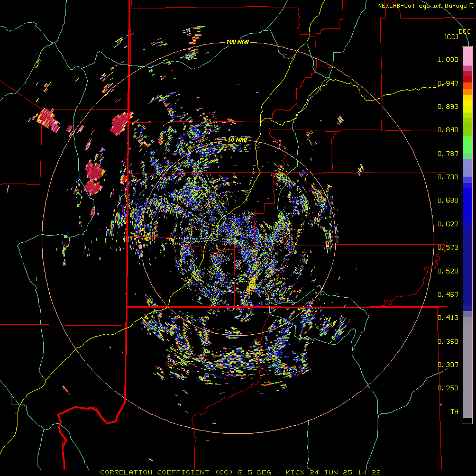Viewport: 476px width, 476px height.
Task: Click the 0.253 scale value
Action: 448,388
